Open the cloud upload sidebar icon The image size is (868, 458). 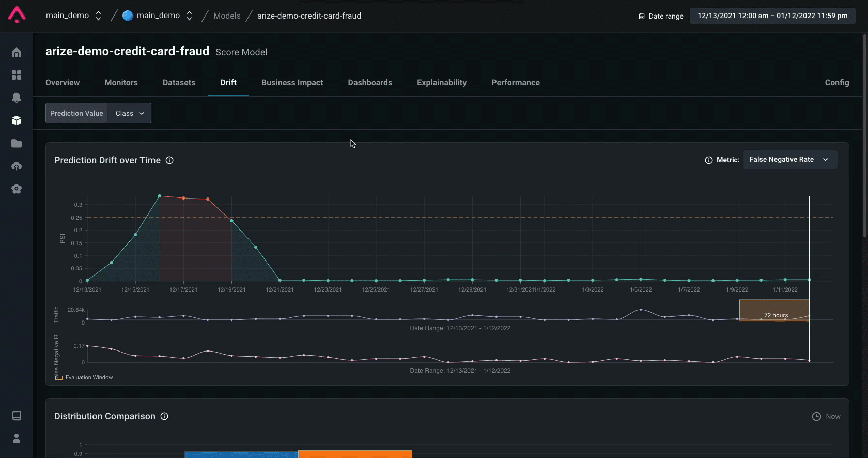coord(17,166)
